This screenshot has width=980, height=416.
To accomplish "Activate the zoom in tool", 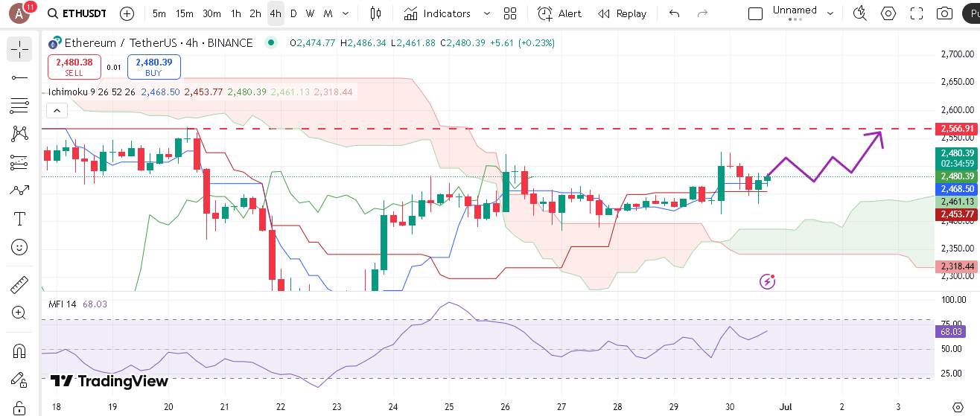I will 19,313.
